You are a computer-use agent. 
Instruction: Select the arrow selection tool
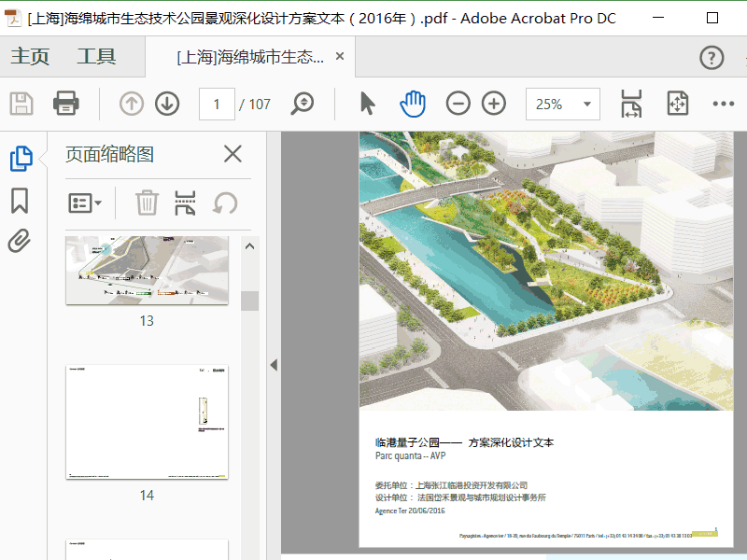point(367,104)
